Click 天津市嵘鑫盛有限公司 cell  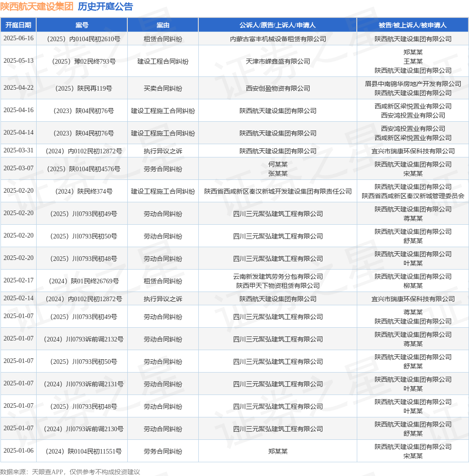(x=278, y=61)
